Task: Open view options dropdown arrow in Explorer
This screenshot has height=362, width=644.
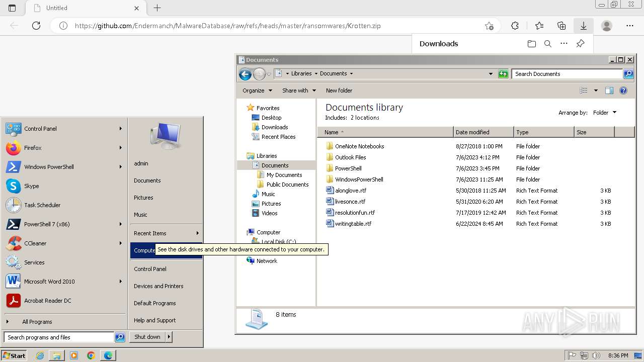Action: point(596,90)
